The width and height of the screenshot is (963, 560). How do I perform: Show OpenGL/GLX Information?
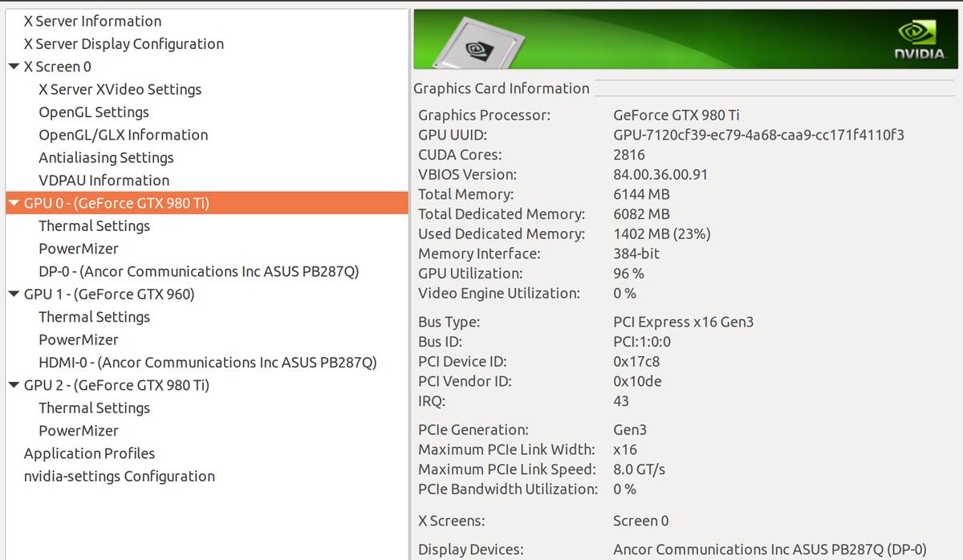[x=123, y=135]
